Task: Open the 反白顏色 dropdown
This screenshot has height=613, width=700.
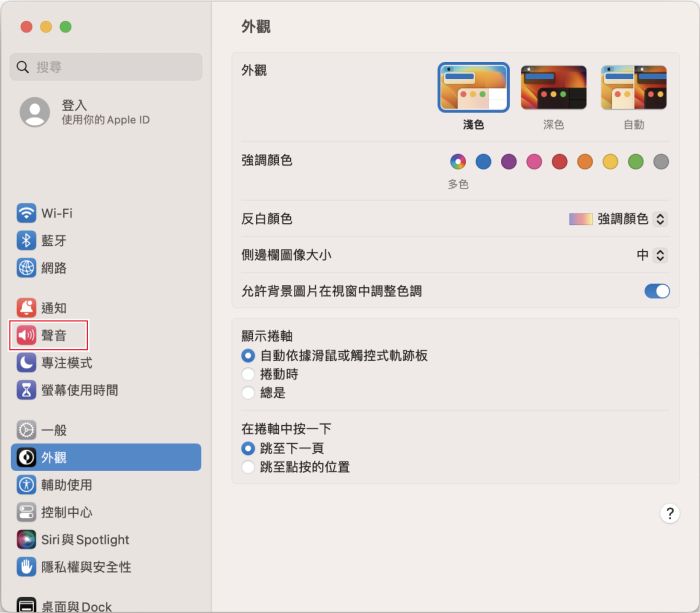Action: pos(618,219)
